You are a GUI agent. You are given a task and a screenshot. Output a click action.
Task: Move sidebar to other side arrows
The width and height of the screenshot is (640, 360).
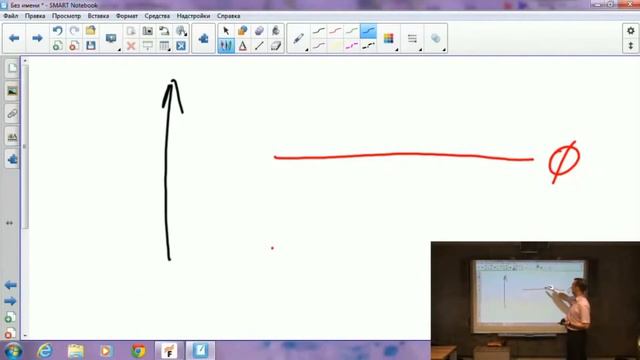click(9, 223)
